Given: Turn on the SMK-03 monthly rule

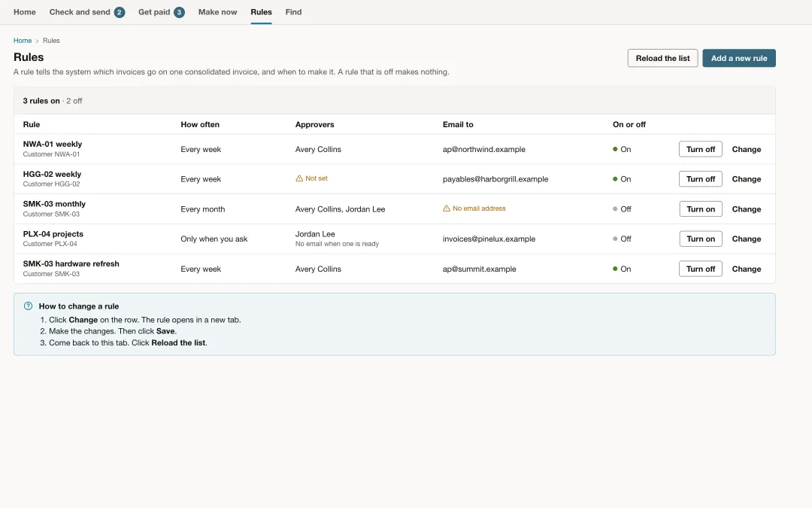Looking at the screenshot, I should click(x=700, y=209).
